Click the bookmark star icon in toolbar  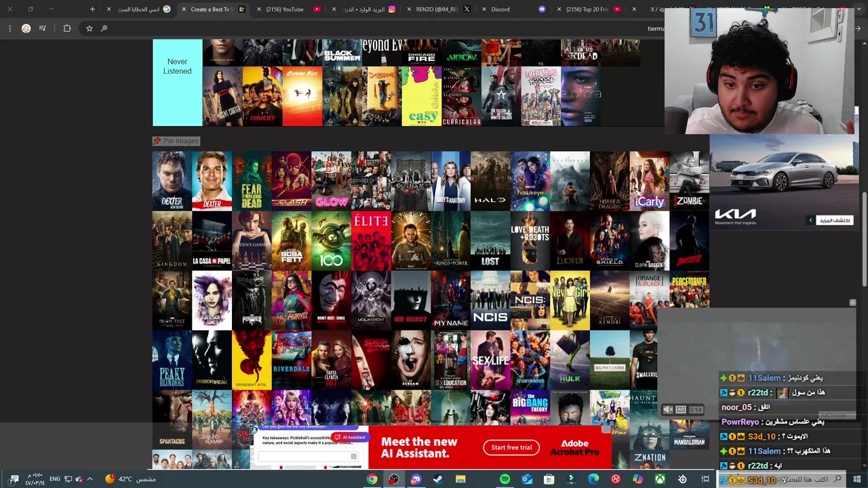(x=89, y=28)
